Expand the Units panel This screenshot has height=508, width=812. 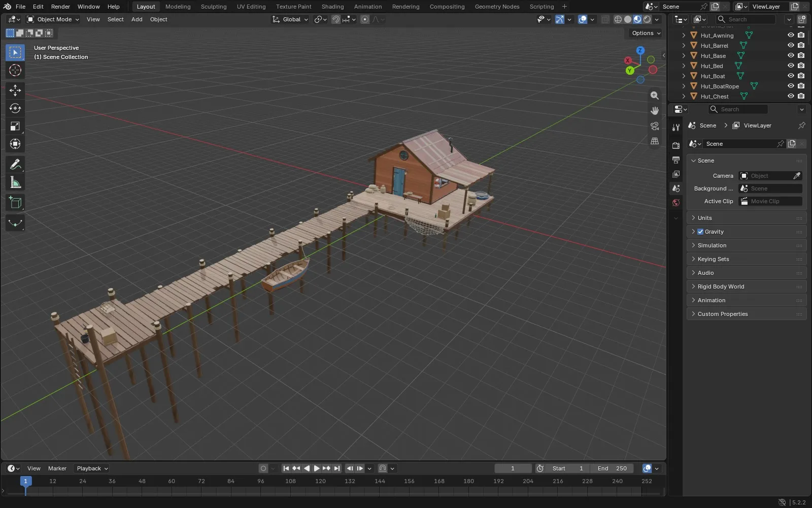pos(747,218)
